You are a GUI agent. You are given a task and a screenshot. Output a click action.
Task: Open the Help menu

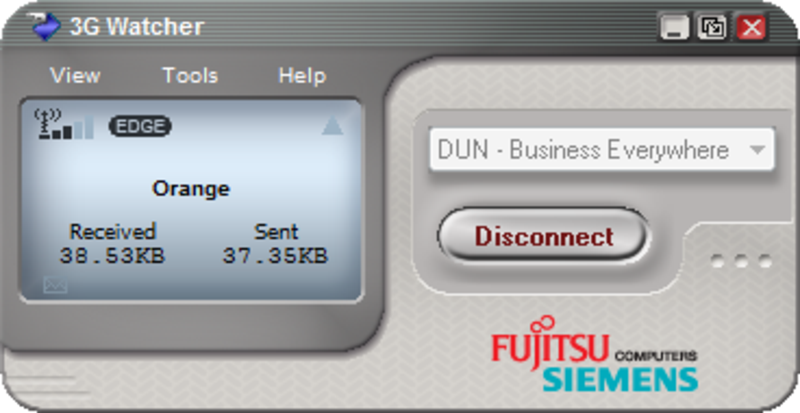coord(302,76)
